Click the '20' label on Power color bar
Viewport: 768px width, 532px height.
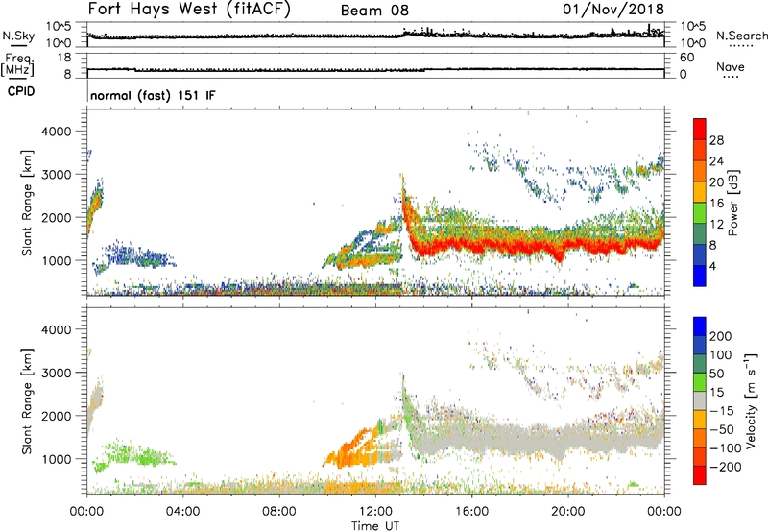[x=716, y=182]
